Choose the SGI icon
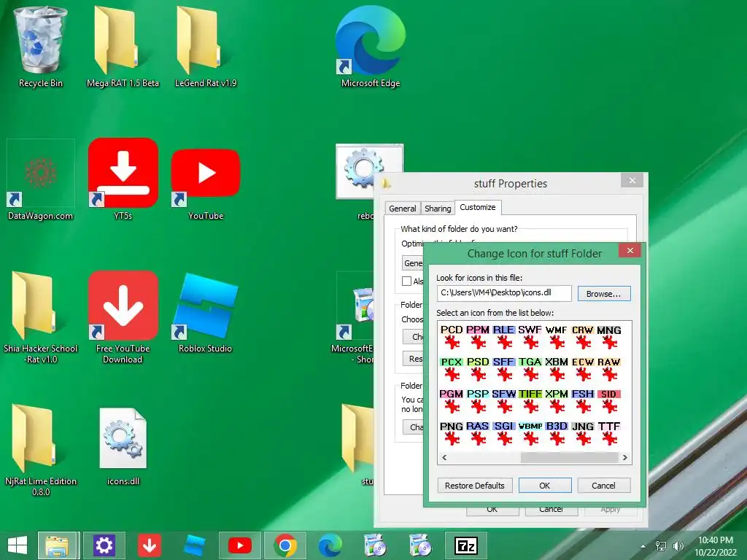Image resolution: width=747 pixels, height=560 pixels. (503, 433)
